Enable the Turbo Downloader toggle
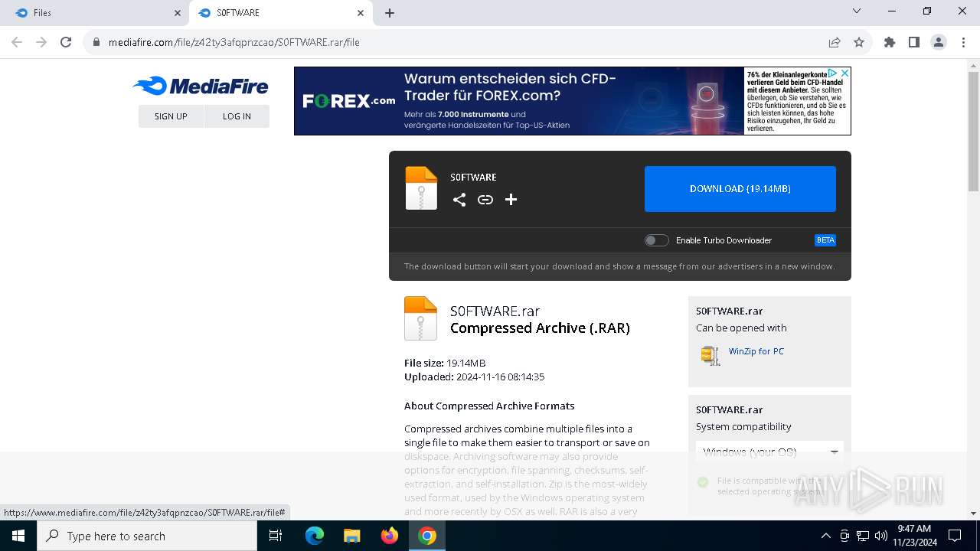The width and height of the screenshot is (980, 551). [657, 240]
